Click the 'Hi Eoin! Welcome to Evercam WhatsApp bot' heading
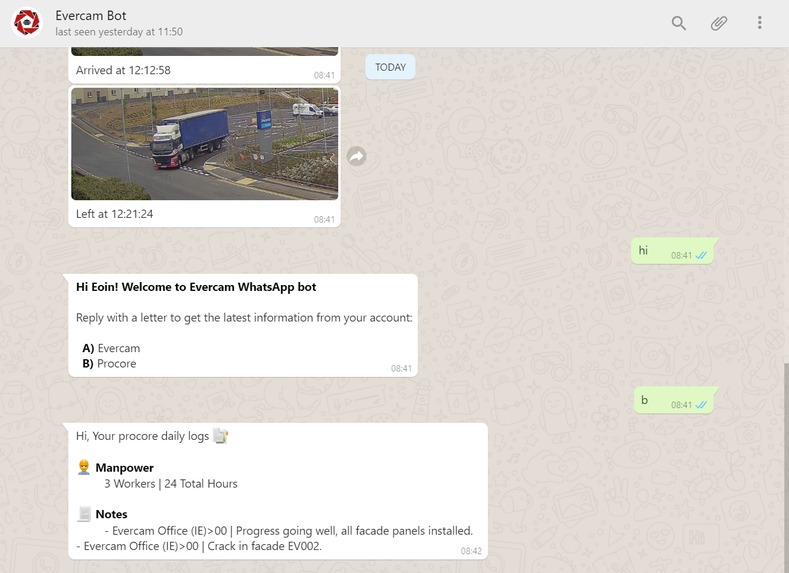This screenshot has width=789, height=573. [196, 287]
